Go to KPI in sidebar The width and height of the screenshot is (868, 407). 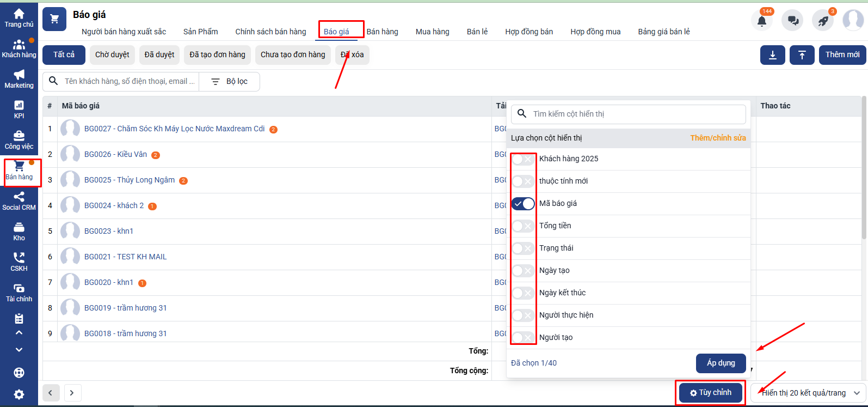point(19,109)
